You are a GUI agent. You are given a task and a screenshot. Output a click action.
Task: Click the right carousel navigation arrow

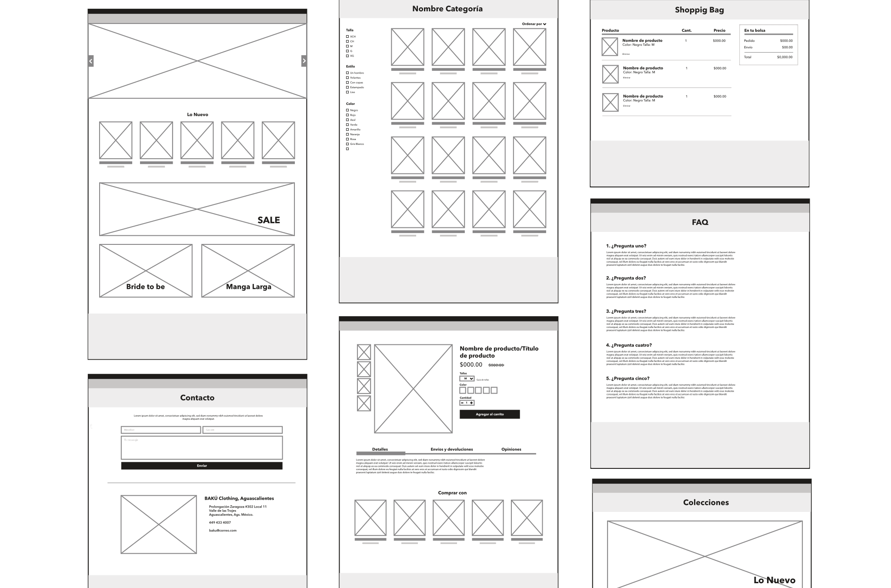(304, 61)
